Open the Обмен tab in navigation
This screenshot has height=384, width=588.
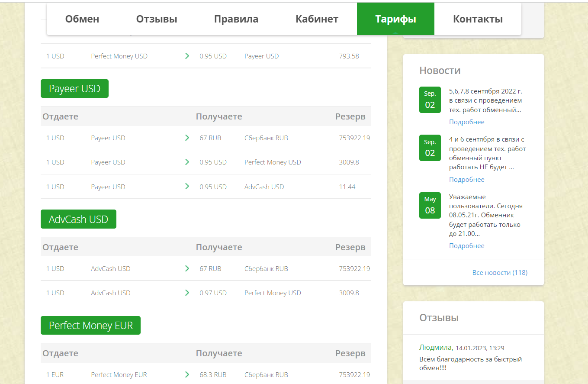pyautogui.click(x=82, y=19)
